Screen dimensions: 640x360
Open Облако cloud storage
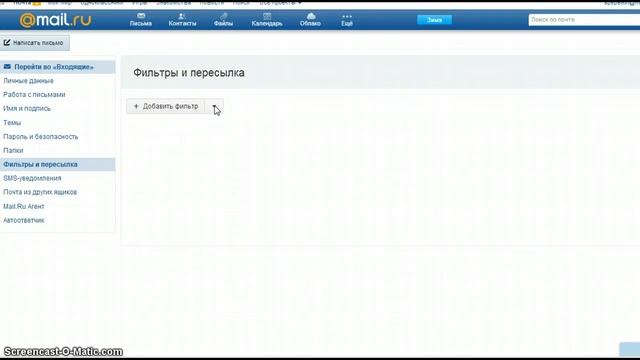[310, 20]
